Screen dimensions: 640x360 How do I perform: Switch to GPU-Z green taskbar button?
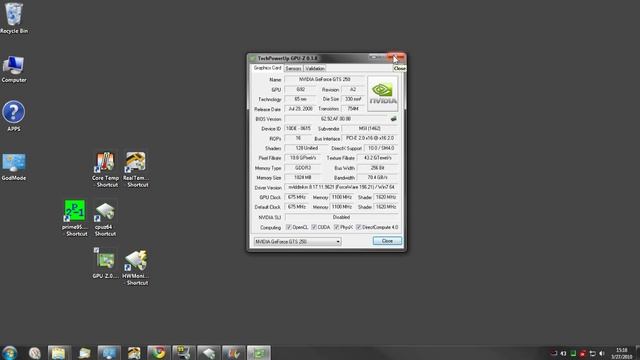258,353
